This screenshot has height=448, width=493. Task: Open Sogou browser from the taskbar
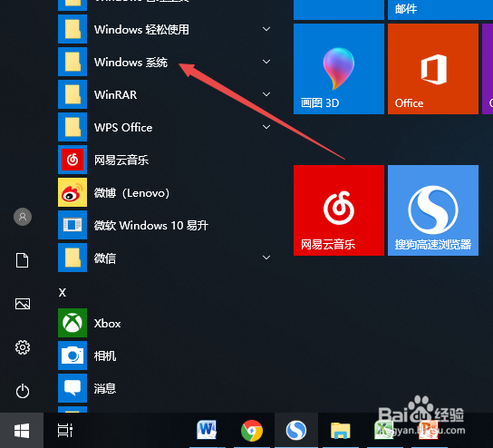[296, 431]
